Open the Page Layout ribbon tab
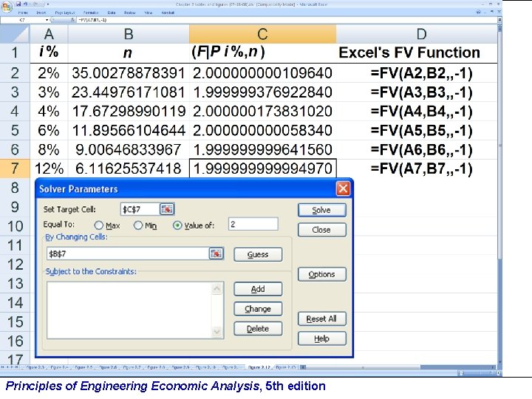The image size is (532, 399). coord(65,13)
